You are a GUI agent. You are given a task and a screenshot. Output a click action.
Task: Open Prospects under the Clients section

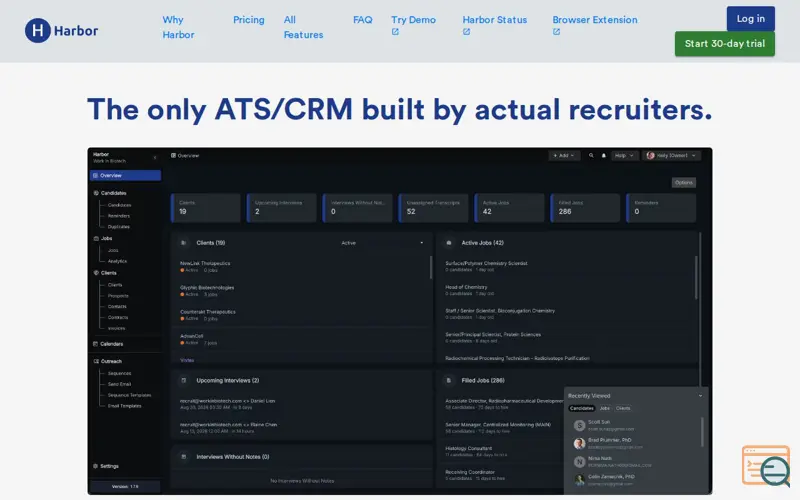118,296
